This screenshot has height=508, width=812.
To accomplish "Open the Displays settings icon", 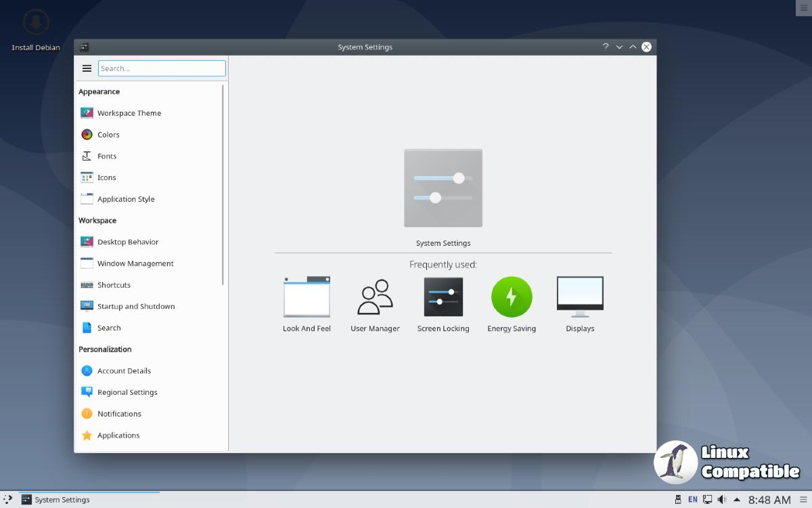I will [580, 298].
